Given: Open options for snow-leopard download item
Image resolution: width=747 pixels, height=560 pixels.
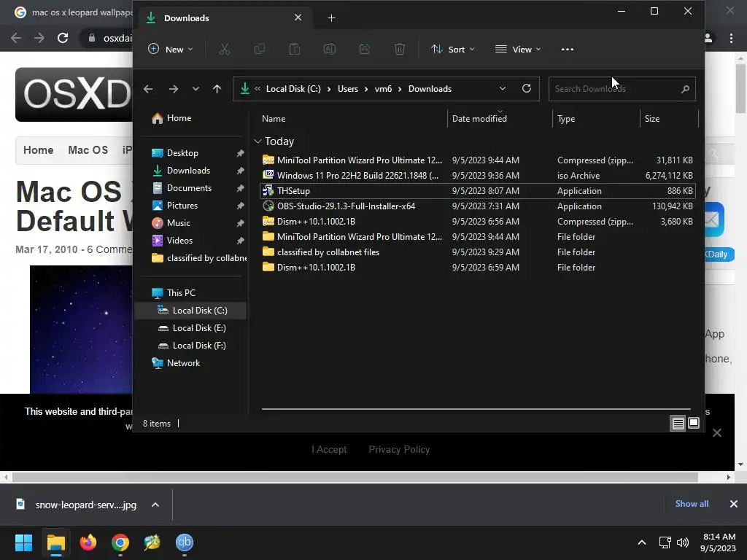Looking at the screenshot, I should click(155, 505).
